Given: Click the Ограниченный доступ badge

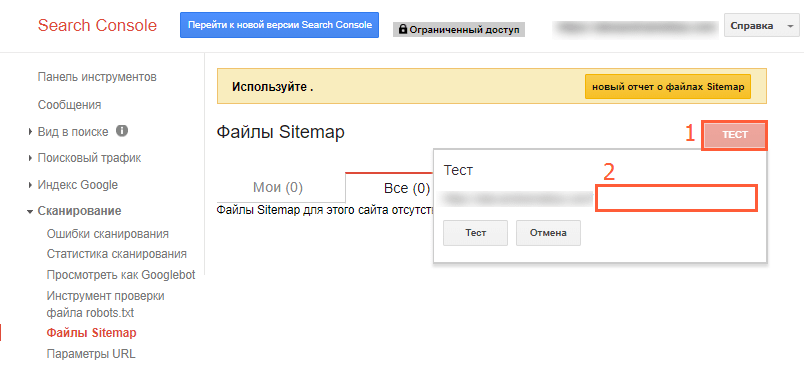Looking at the screenshot, I should coord(459,30).
